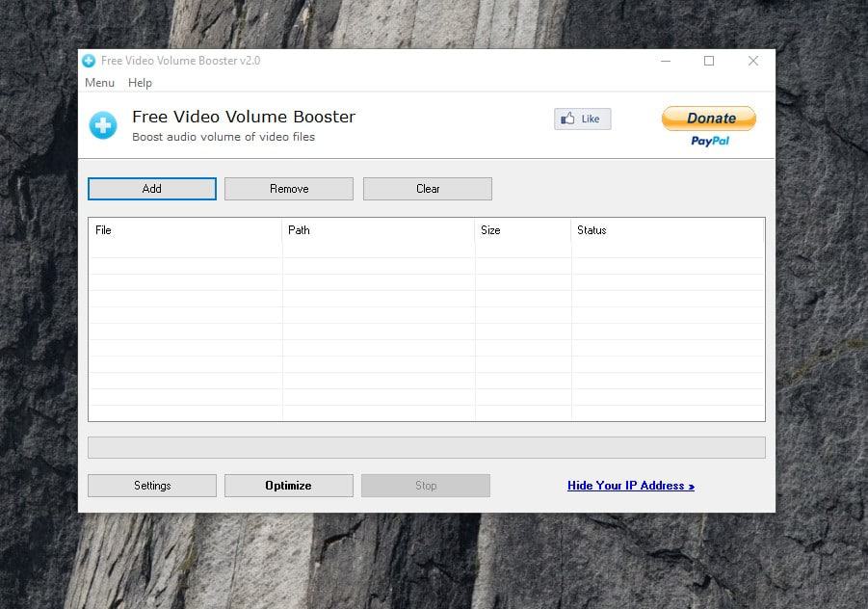
Task: Sort list by File column header
Action: (x=185, y=230)
